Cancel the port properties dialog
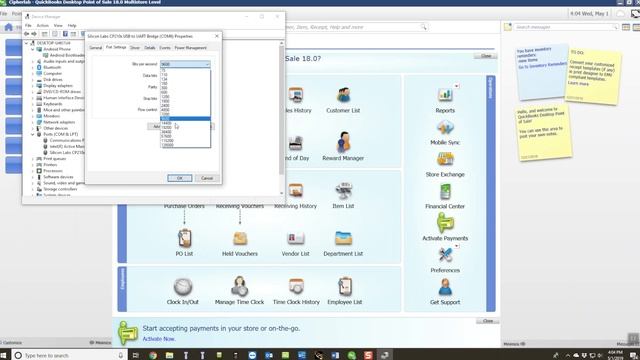Viewport: 640px width, 360px height. [x=207, y=178]
